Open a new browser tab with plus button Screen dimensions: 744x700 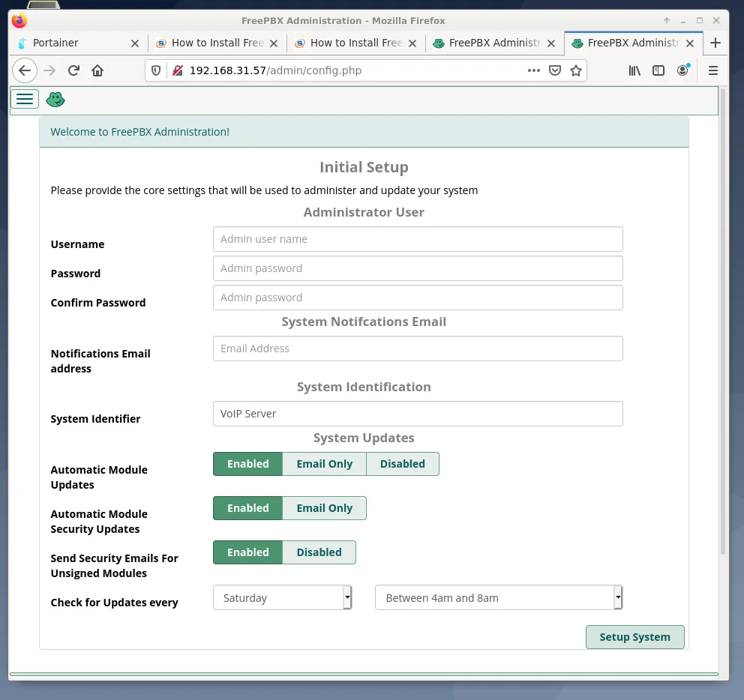click(715, 43)
